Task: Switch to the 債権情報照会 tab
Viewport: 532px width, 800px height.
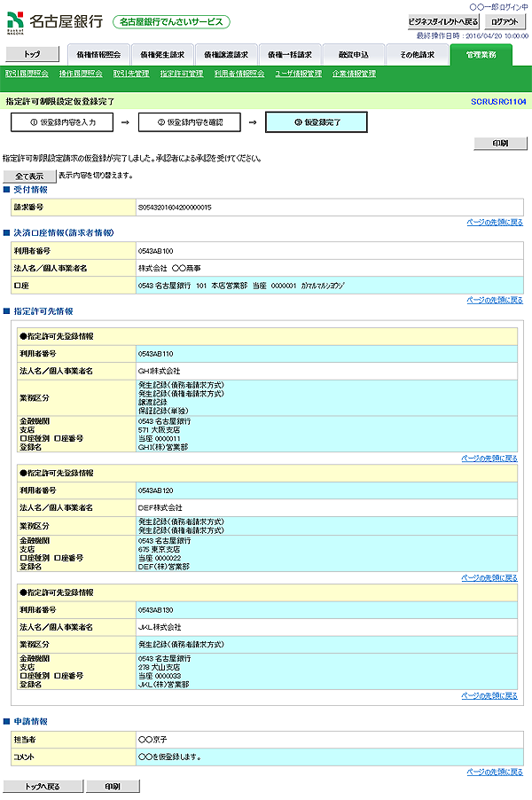Action: [x=98, y=55]
